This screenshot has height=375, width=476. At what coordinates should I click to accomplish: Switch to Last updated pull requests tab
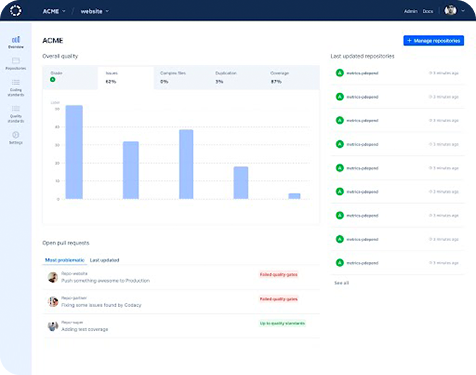click(x=104, y=260)
